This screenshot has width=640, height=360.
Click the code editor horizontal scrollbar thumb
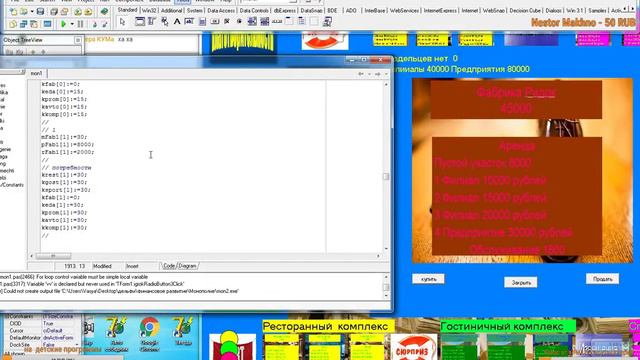[53, 256]
